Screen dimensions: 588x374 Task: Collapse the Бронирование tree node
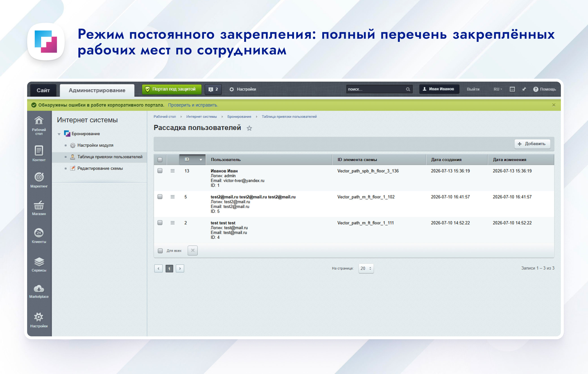(x=59, y=134)
